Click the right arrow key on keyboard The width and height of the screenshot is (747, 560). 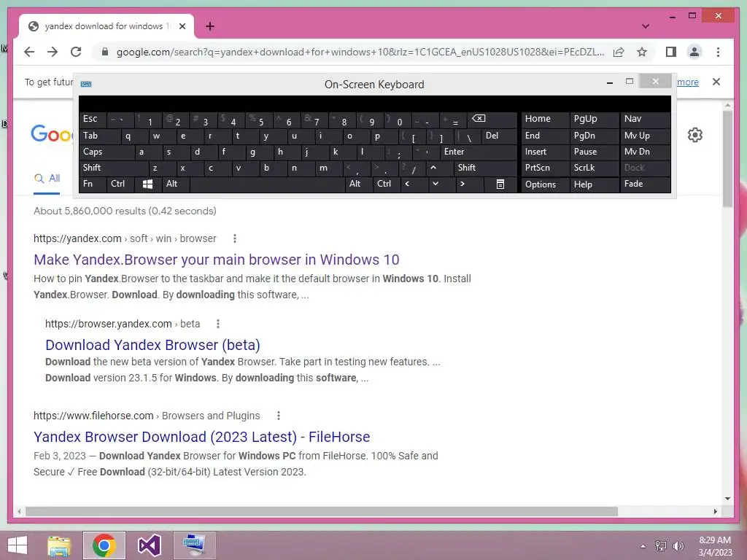pyautogui.click(x=462, y=184)
